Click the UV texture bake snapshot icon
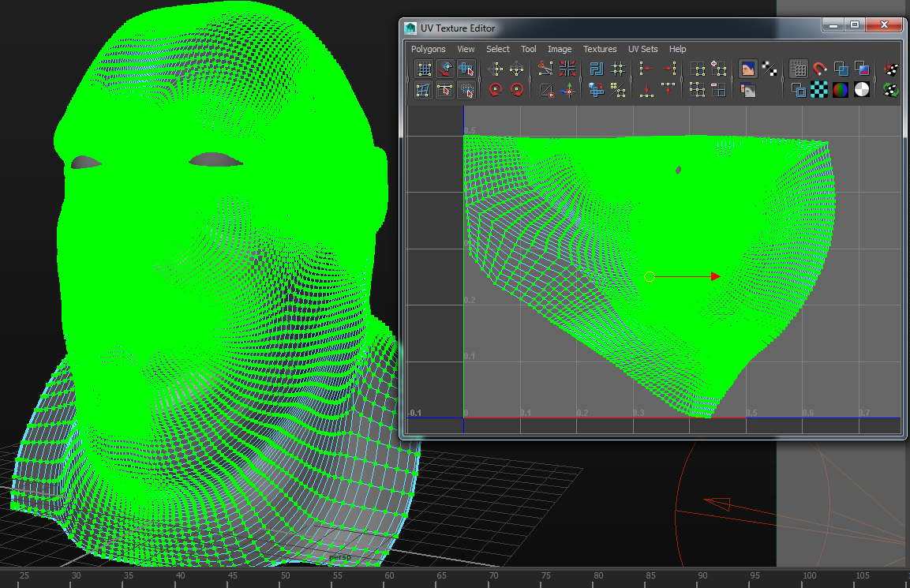This screenshot has width=910, height=588. (x=891, y=69)
